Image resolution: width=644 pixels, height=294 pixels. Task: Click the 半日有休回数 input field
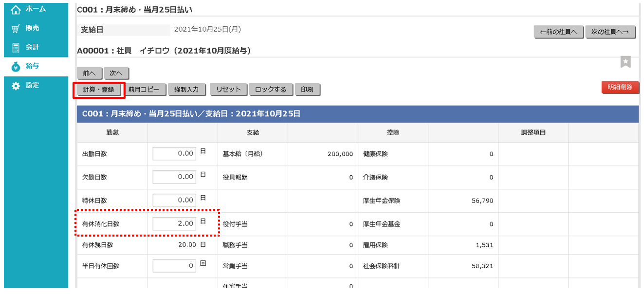pyautogui.click(x=175, y=266)
